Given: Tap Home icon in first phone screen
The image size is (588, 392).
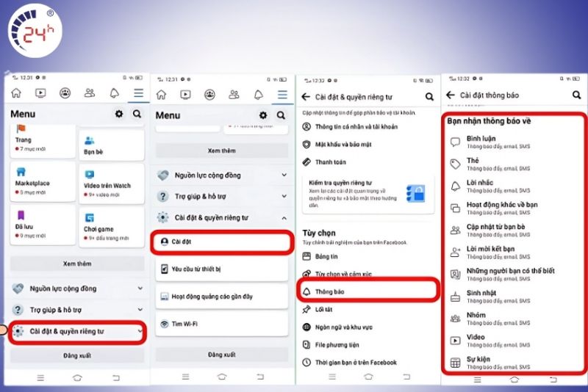Looking at the screenshot, I should pos(16,92).
